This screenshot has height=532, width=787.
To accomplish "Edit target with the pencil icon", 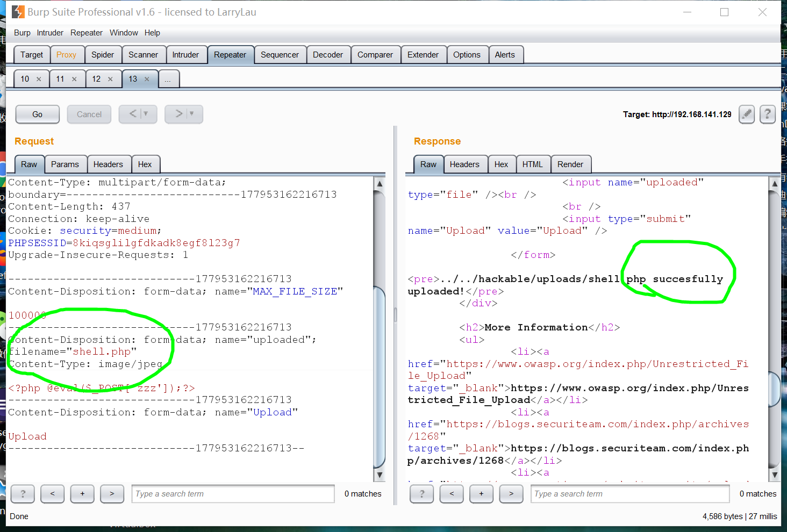I will tap(747, 114).
